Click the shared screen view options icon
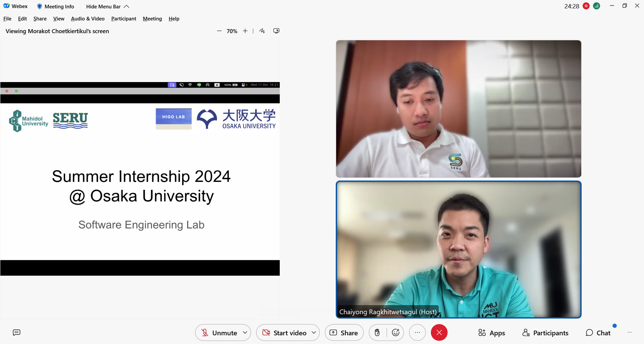 [x=276, y=31]
